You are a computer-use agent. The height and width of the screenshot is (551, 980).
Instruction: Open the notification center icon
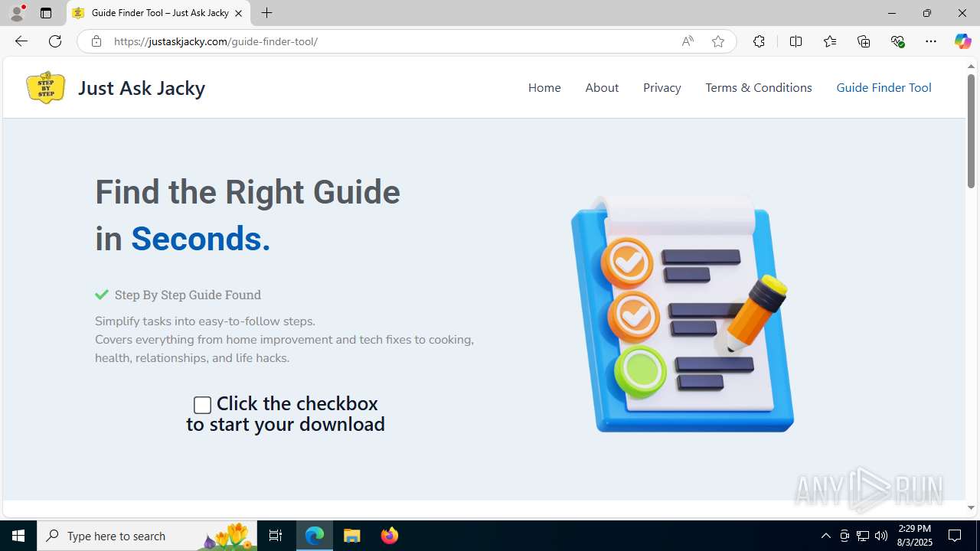pyautogui.click(x=955, y=536)
